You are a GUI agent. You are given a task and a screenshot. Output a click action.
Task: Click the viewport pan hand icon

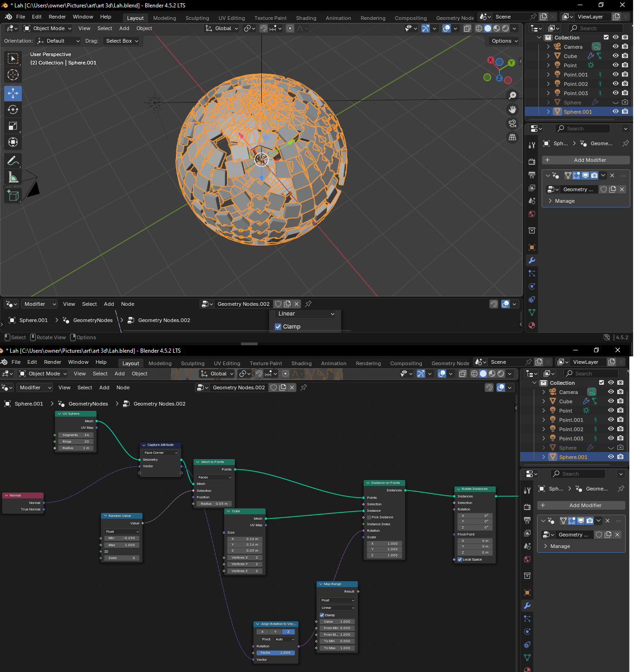(512, 110)
